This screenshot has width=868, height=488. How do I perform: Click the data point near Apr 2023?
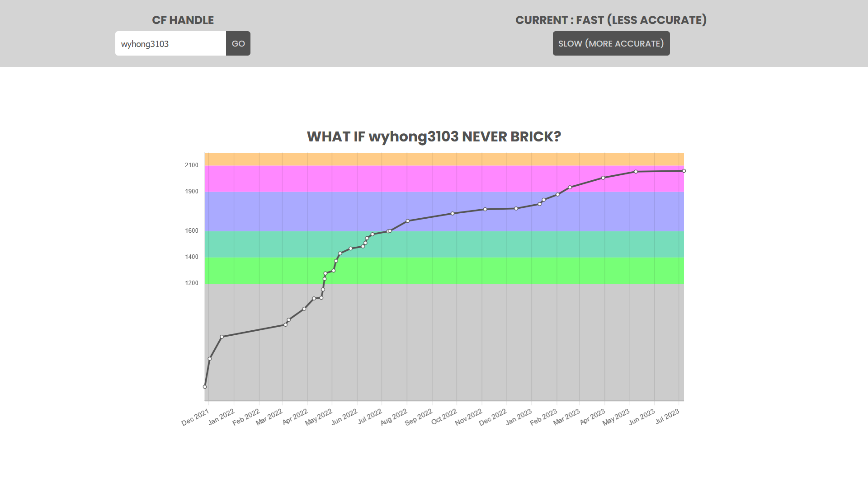(x=603, y=178)
